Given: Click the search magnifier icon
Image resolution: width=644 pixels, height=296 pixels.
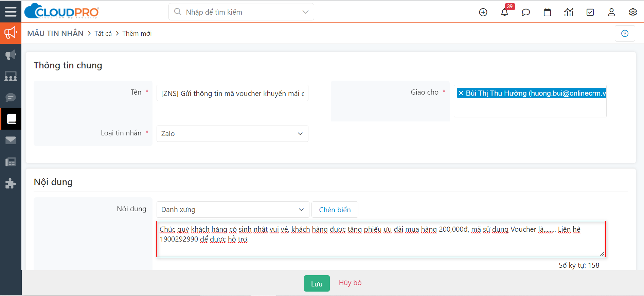Looking at the screenshot, I should [x=177, y=12].
